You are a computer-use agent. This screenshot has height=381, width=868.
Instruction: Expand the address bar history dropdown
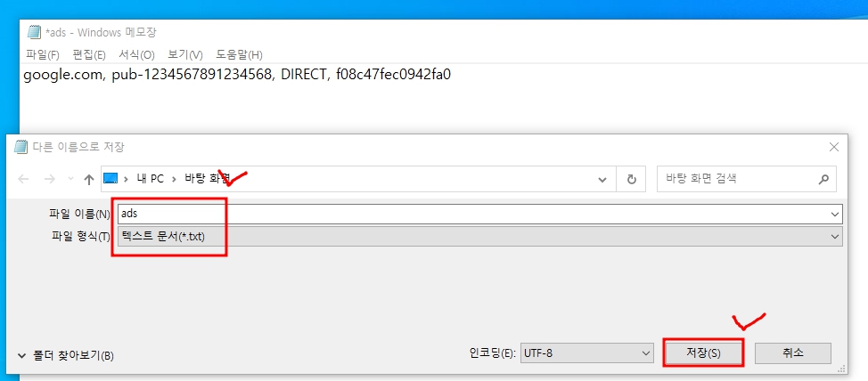click(602, 180)
